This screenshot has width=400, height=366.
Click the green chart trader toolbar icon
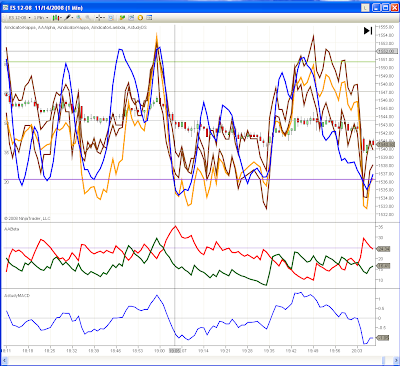122,17
